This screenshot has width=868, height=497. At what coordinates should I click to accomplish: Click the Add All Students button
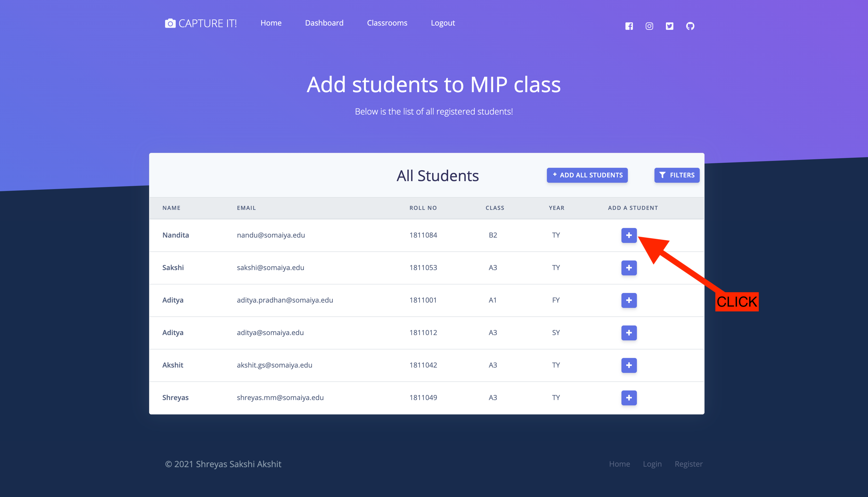coord(587,175)
